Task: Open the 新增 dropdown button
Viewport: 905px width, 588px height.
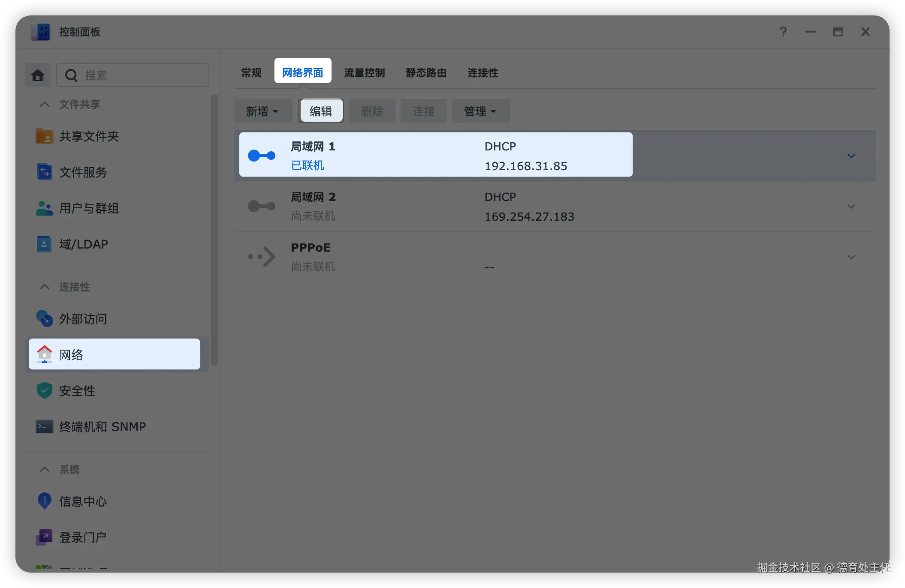Action: tap(262, 111)
